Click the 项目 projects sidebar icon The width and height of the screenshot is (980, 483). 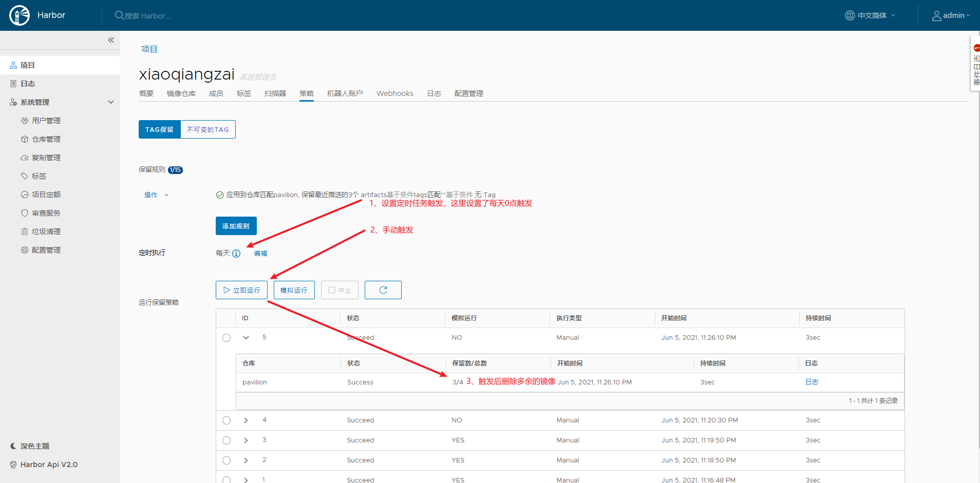[x=13, y=65]
